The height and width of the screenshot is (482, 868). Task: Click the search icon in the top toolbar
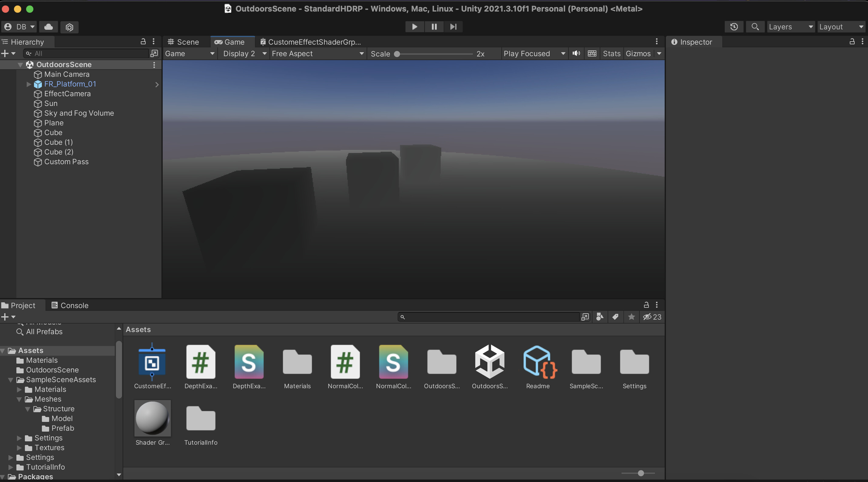pos(755,27)
